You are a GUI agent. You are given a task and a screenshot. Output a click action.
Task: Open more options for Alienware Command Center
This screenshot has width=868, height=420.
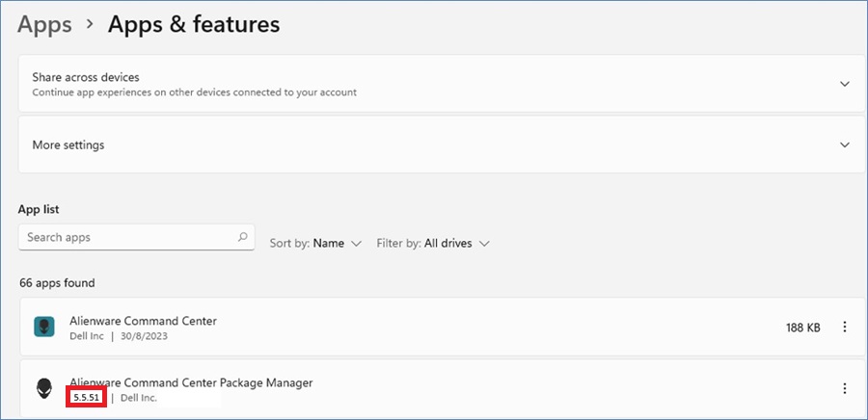coord(845,327)
